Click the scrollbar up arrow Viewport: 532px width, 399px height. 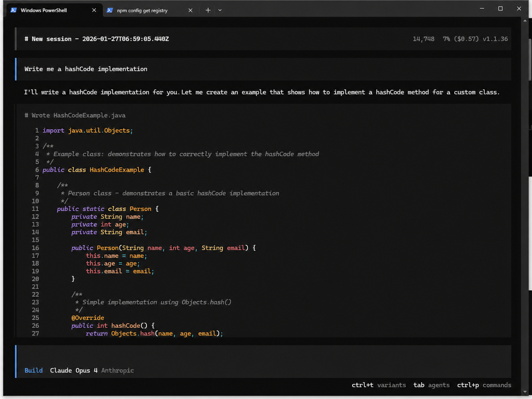coord(525,20)
